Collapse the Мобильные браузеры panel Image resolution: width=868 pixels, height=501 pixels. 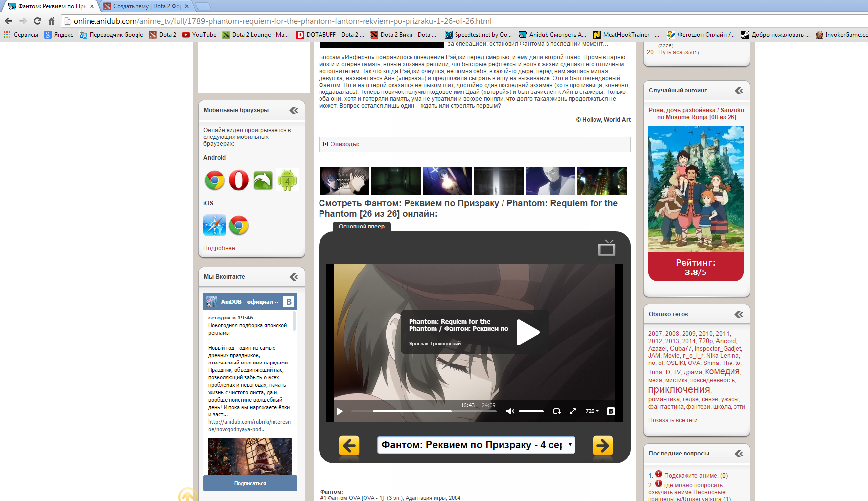pyautogui.click(x=294, y=110)
